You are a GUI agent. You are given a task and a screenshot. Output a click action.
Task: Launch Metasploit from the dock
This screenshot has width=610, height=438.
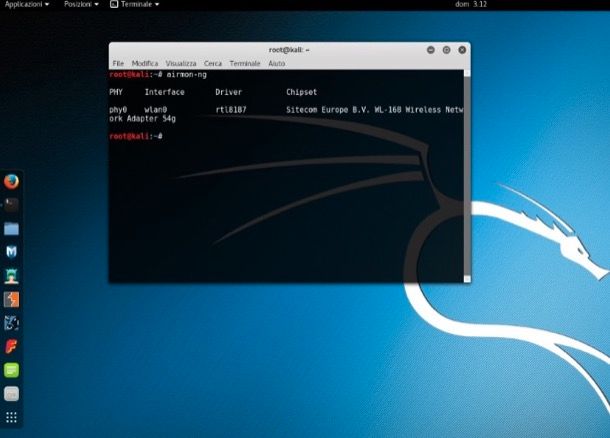pyautogui.click(x=11, y=252)
